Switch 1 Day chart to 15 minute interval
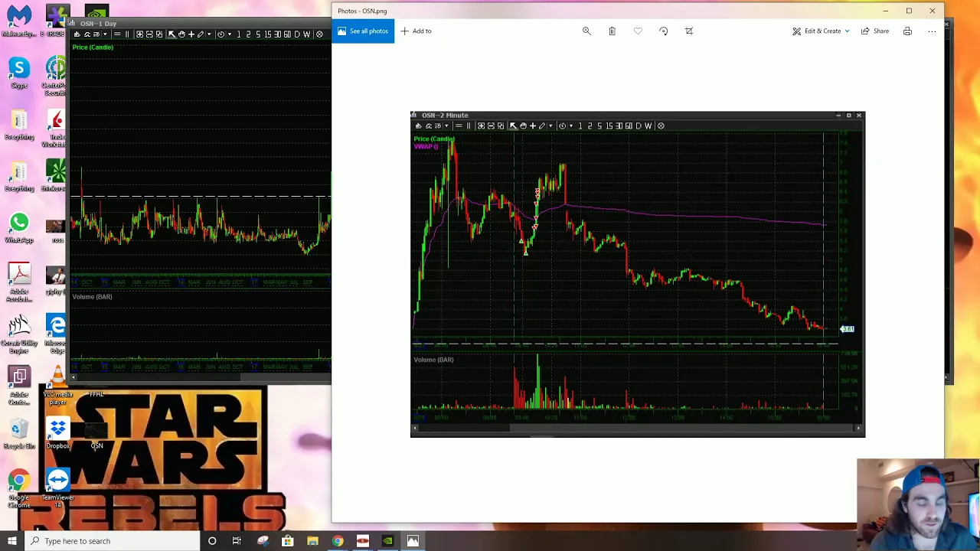The width and height of the screenshot is (980, 551). point(268,34)
